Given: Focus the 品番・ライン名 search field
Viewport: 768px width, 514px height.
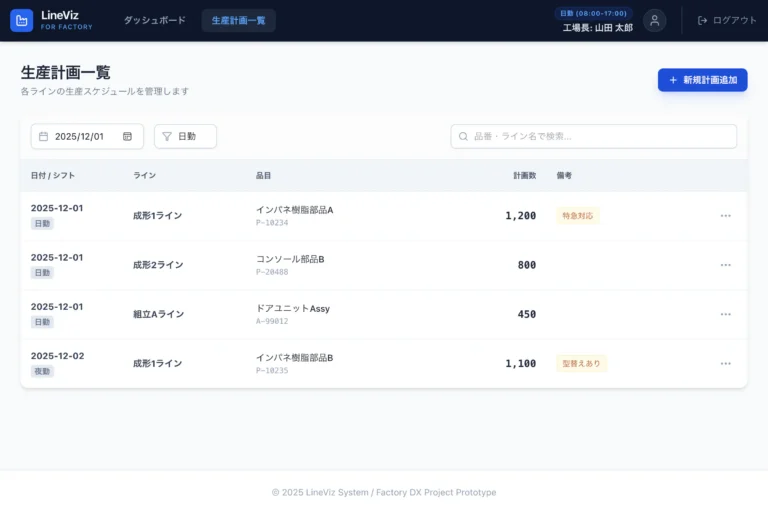Looking at the screenshot, I should 600,136.
